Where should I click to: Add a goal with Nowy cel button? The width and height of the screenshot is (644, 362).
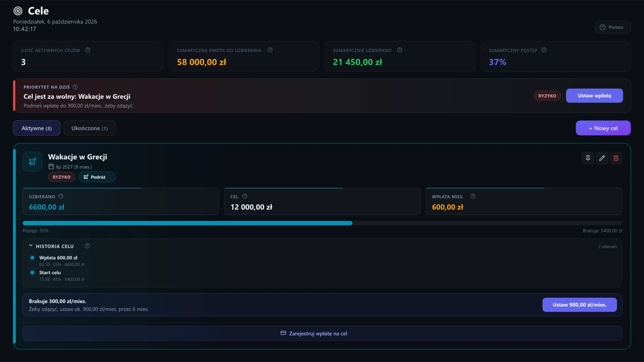point(603,128)
